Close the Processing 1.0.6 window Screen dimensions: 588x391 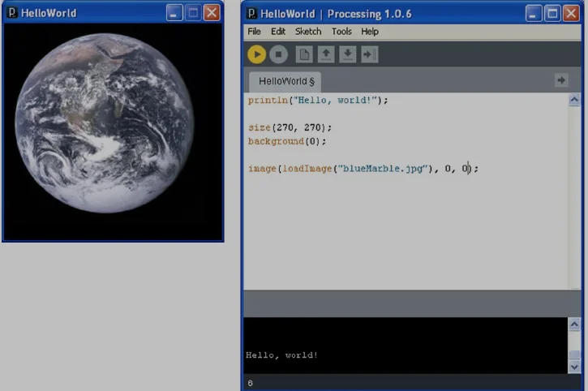(x=571, y=14)
